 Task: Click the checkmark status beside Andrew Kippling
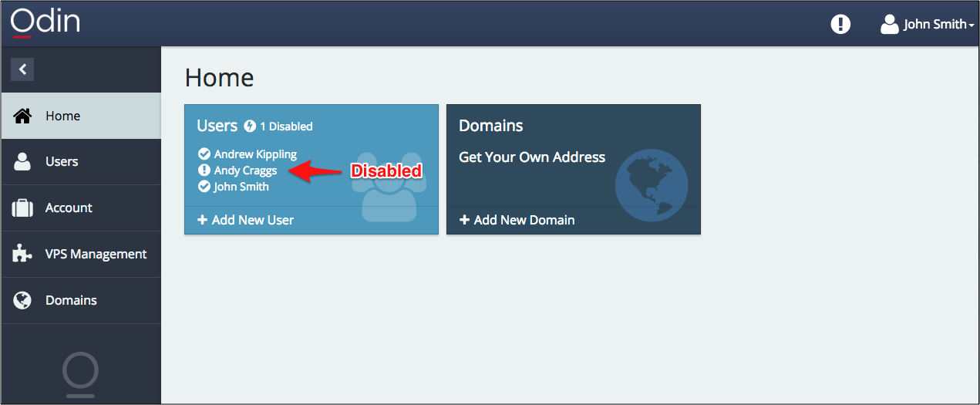click(x=204, y=154)
